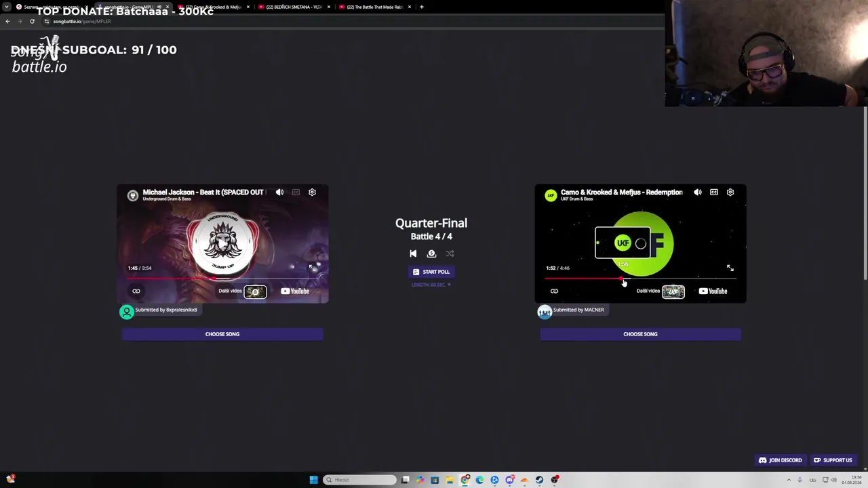Go back in browser history
Image resolution: width=868 pixels, height=488 pixels.
pyautogui.click(x=7, y=21)
